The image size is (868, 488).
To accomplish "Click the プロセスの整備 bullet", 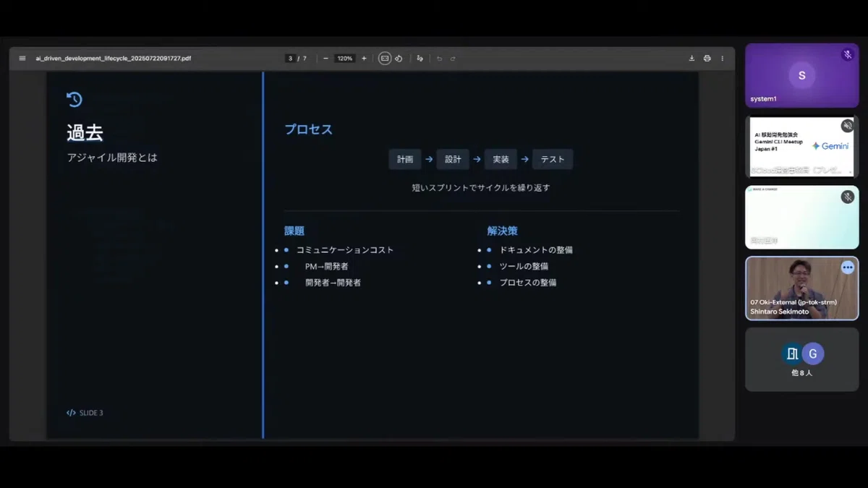I will [x=528, y=283].
